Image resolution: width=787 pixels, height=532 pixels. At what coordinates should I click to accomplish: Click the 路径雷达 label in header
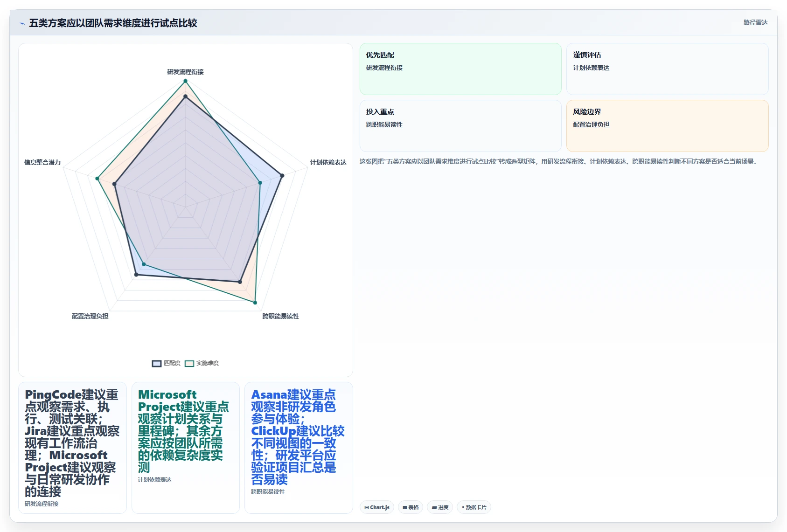point(755,22)
